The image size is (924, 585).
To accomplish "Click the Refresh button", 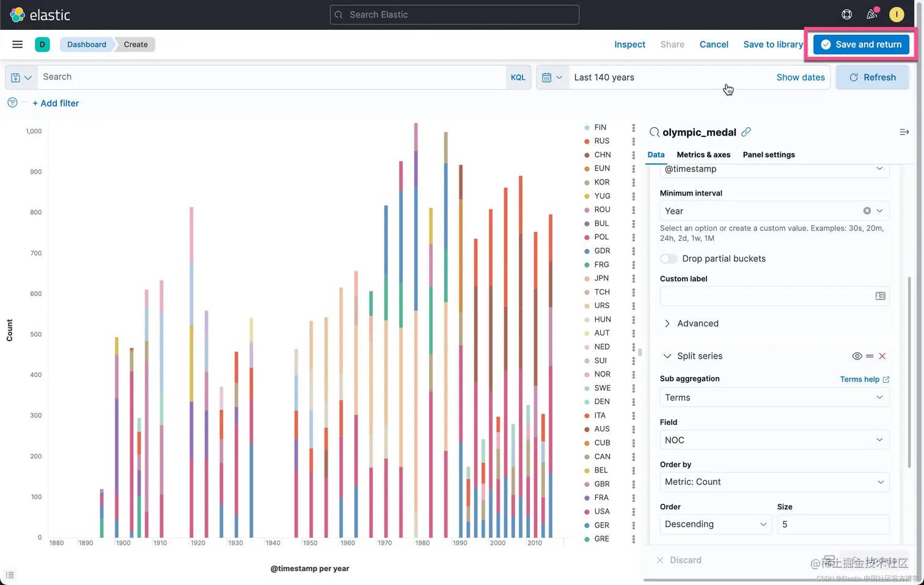I will pos(872,78).
